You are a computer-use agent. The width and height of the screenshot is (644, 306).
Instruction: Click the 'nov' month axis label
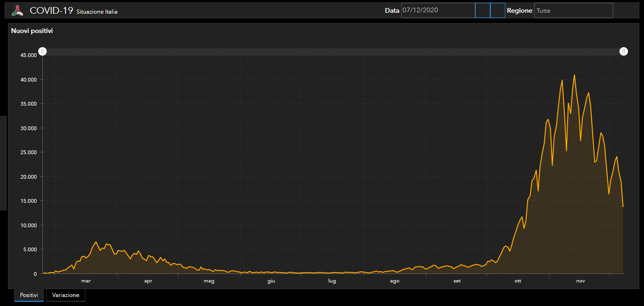click(580, 281)
